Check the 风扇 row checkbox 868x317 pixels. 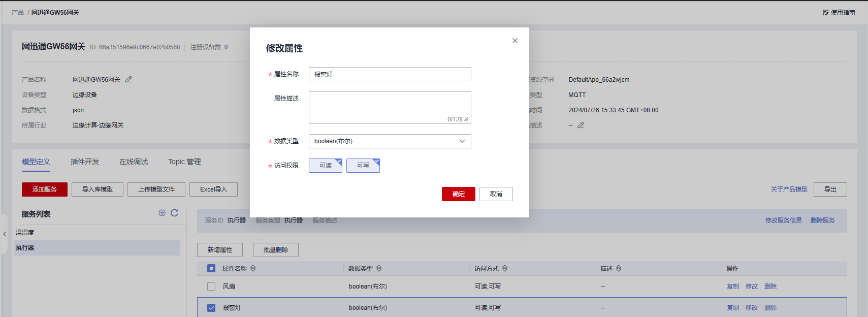(x=211, y=287)
